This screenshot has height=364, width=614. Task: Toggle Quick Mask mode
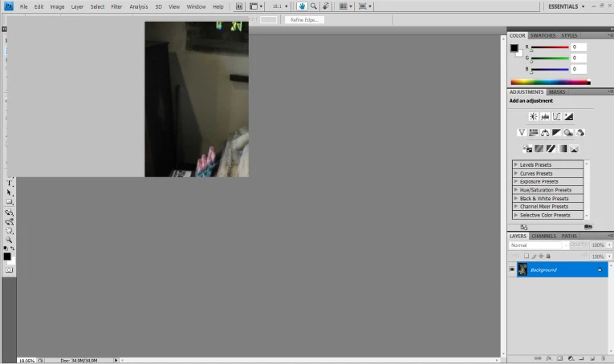pos(9,269)
